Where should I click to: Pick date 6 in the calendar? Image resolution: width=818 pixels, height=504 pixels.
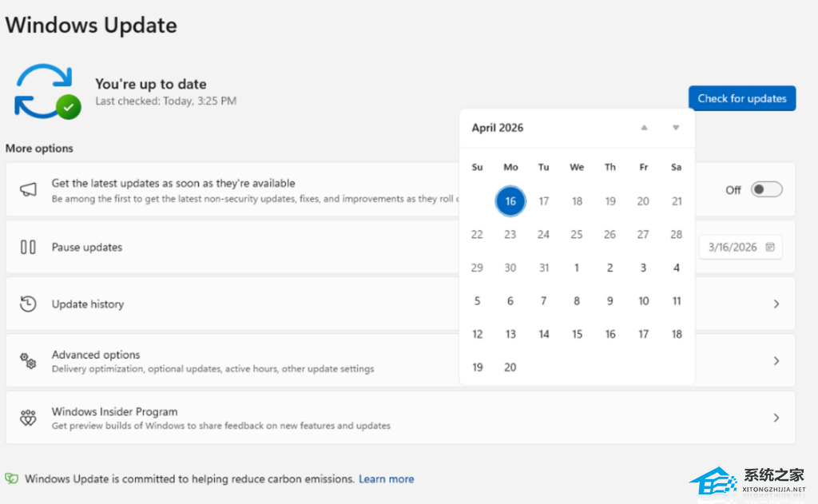[510, 301]
